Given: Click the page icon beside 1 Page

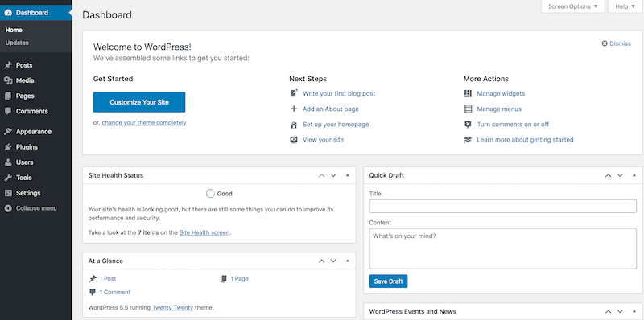Looking at the screenshot, I should (x=224, y=278).
